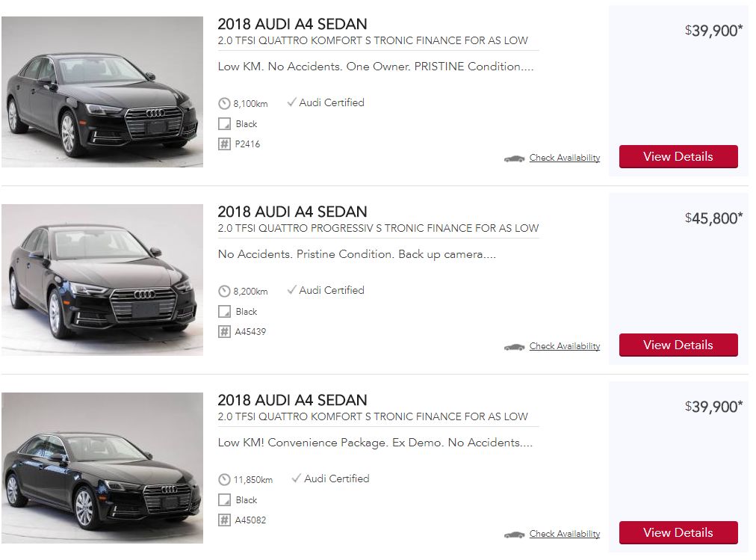Check Availability of the 11,850km Audi A4

564,534
